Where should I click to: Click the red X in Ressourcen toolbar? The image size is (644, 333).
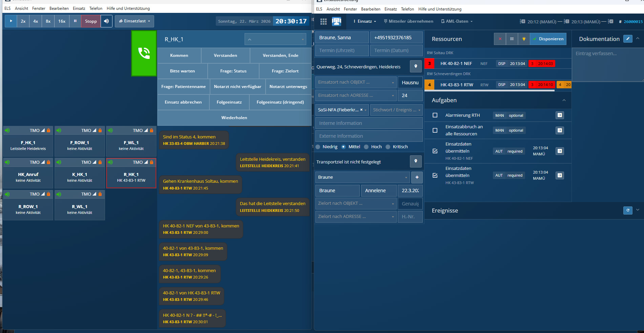(x=500, y=39)
